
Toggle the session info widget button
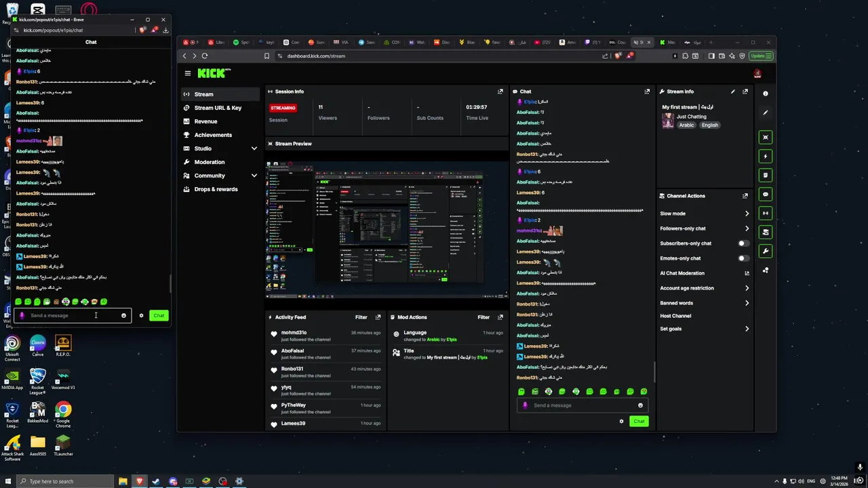pos(766,213)
